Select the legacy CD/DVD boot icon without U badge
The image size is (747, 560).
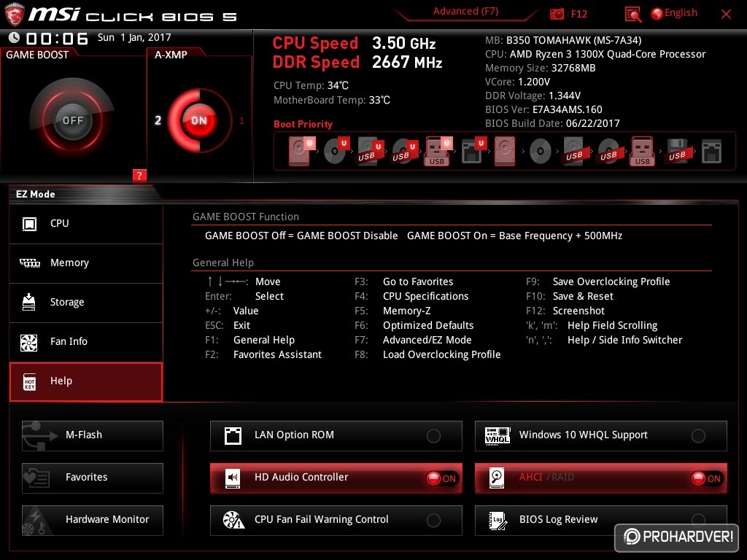click(541, 152)
